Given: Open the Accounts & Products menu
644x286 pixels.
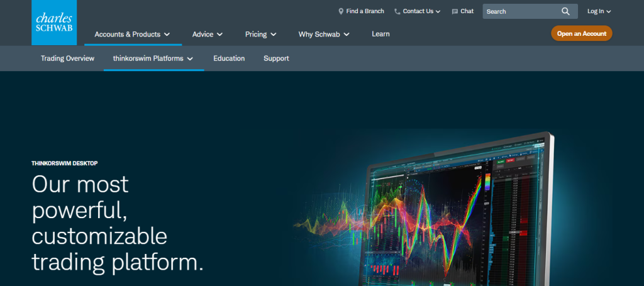Looking at the screenshot, I should pos(132,35).
